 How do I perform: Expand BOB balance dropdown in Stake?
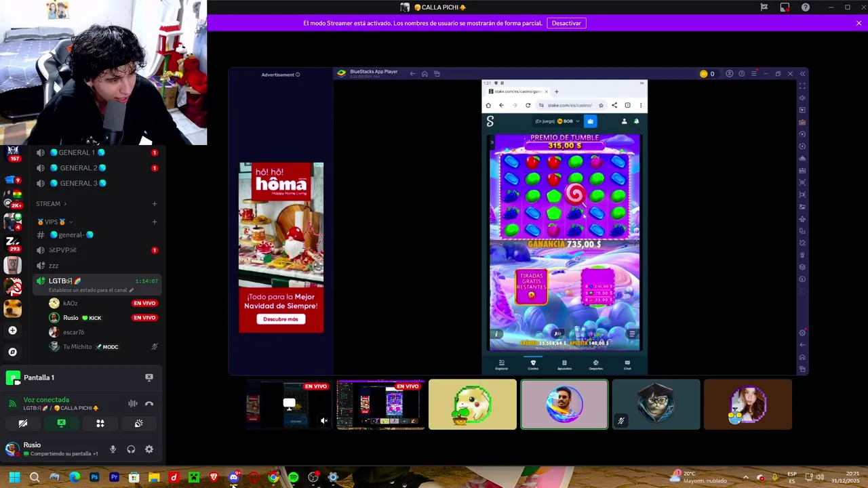tap(568, 121)
